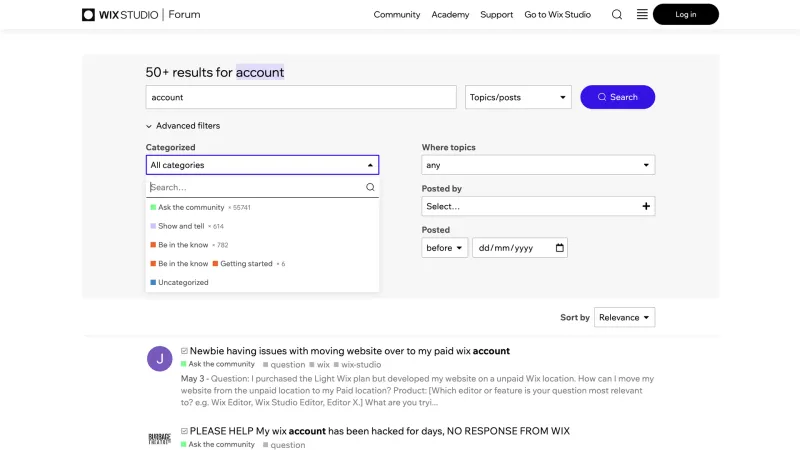This screenshot has width=800, height=450.
Task: Click question tag under second result
Action: click(284, 445)
